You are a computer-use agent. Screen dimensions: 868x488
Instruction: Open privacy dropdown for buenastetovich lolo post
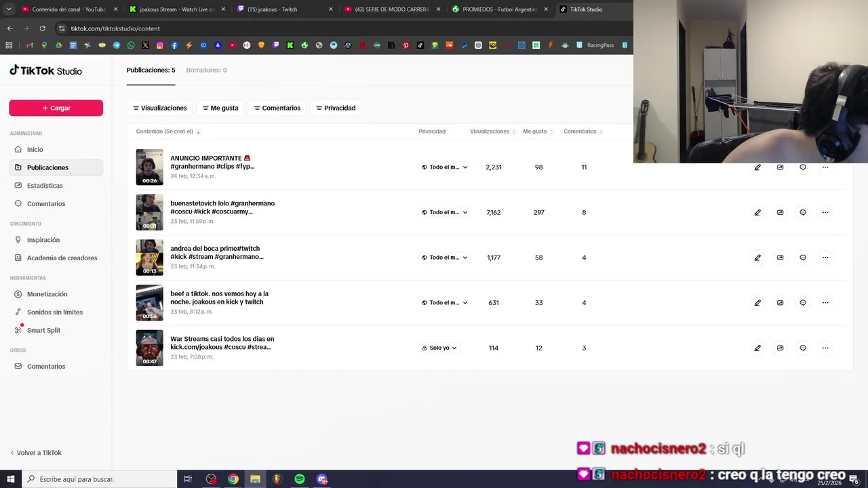[445, 212]
